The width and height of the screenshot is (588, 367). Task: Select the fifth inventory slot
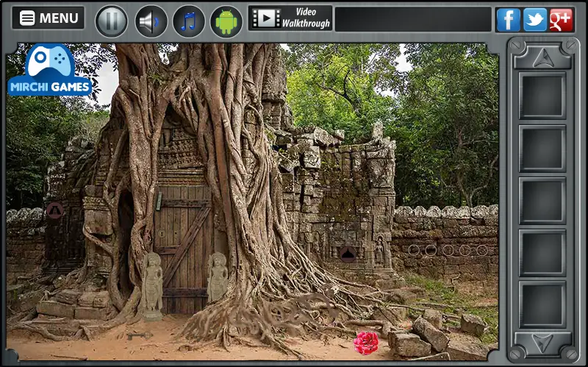[x=542, y=304]
